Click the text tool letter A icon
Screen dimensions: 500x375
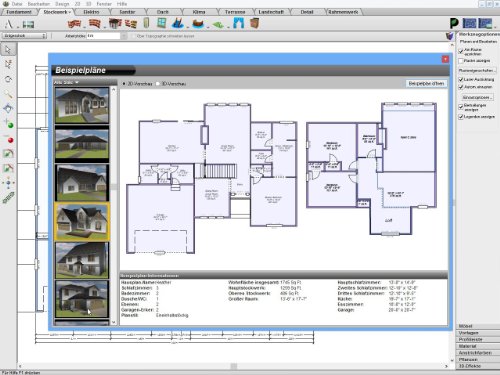9,24
